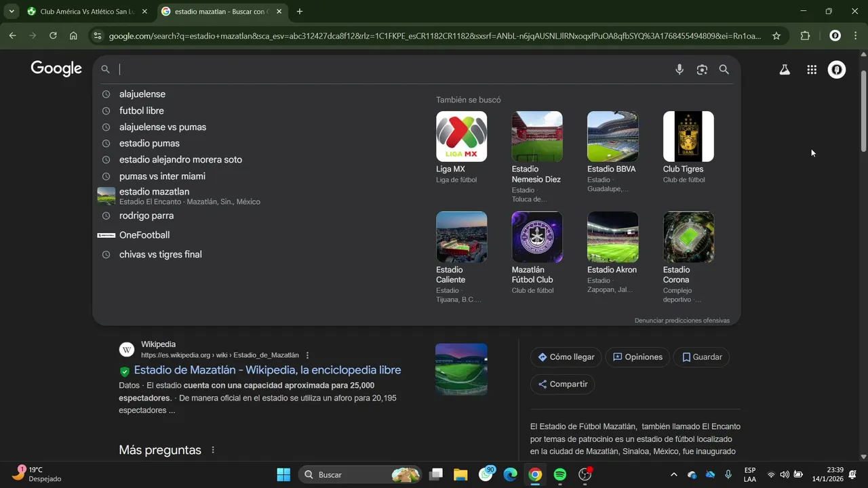Select the OneFootball suggestion
The image size is (868, 488).
pos(144,235)
